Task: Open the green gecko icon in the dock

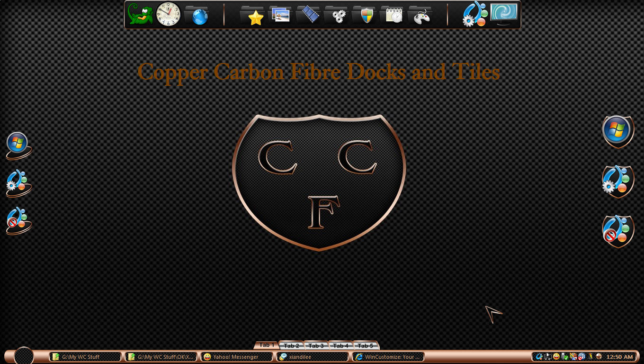Action: click(140, 14)
